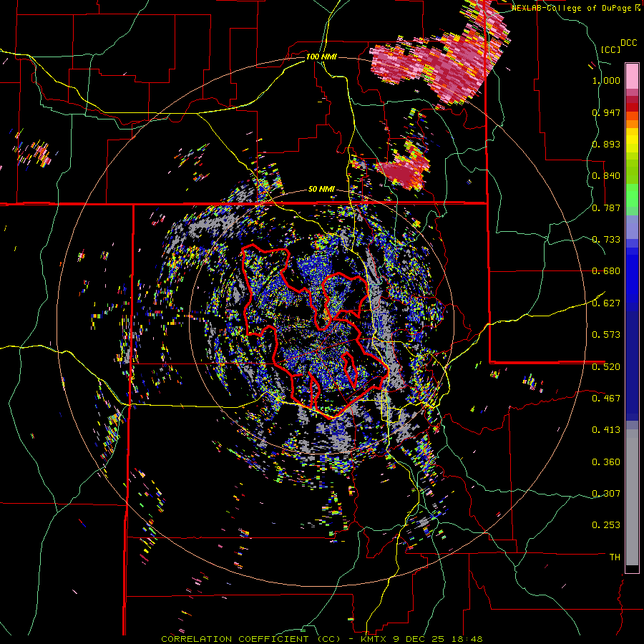The height and width of the screenshot is (644, 644).
Task: Click the 0.627 colorbar value
Action: tap(606, 303)
